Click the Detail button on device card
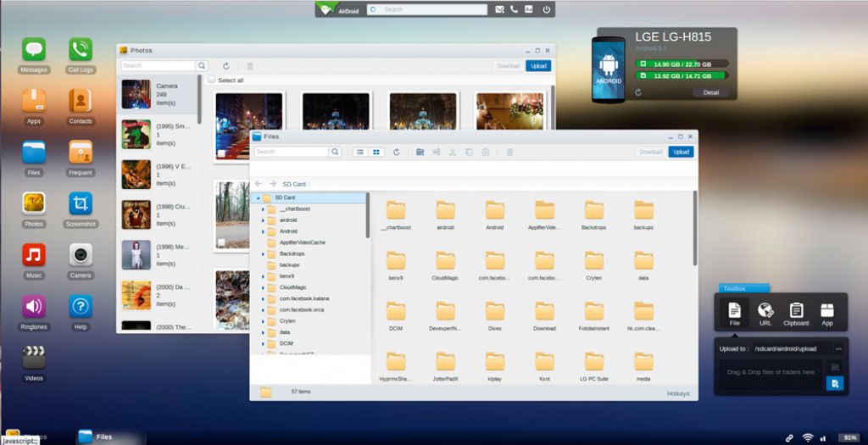Viewport: 868px width, 445px height. point(710,92)
